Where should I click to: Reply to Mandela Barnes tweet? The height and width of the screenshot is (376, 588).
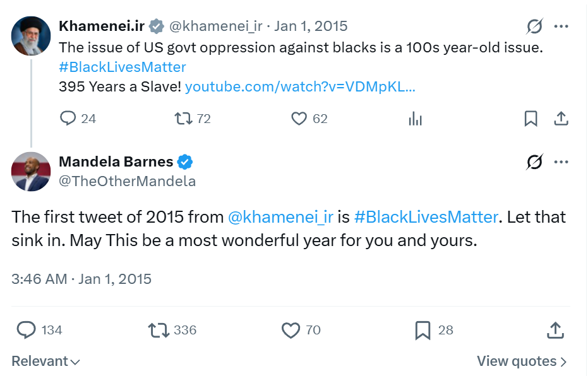(26, 330)
